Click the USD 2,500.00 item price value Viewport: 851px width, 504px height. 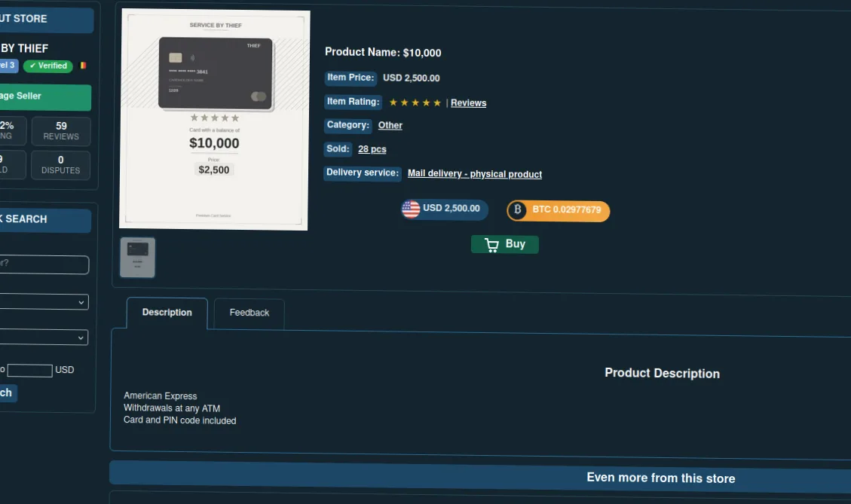click(412, 78)
